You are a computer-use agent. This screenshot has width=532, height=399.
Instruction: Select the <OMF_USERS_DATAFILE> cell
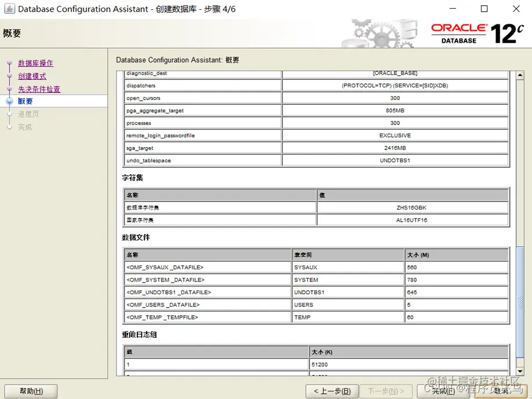tap(207, 305)
